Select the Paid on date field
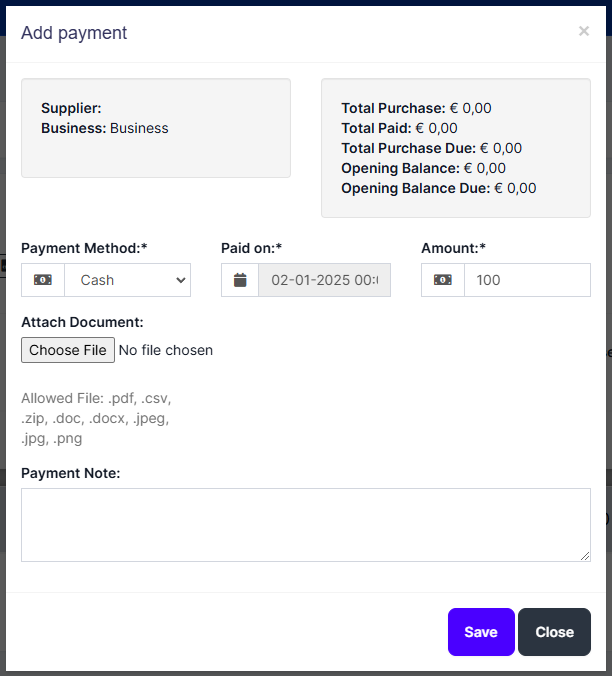The height and width of the screenshot is (676, 612). [x=324, y=280]
